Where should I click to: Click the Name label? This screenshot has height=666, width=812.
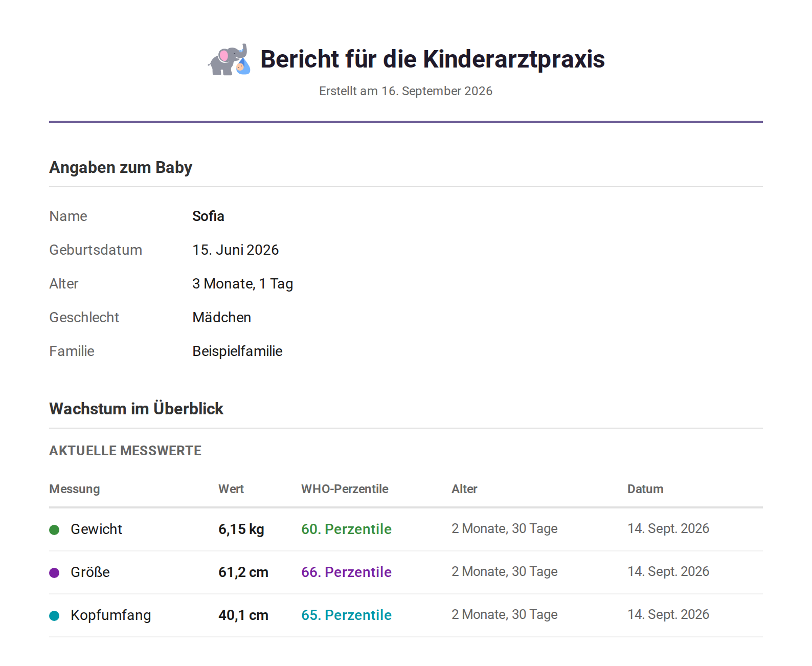click(68, 216)
